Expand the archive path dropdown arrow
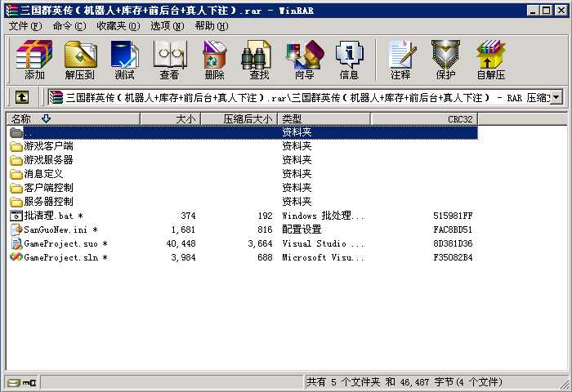 tap(556, 97)
